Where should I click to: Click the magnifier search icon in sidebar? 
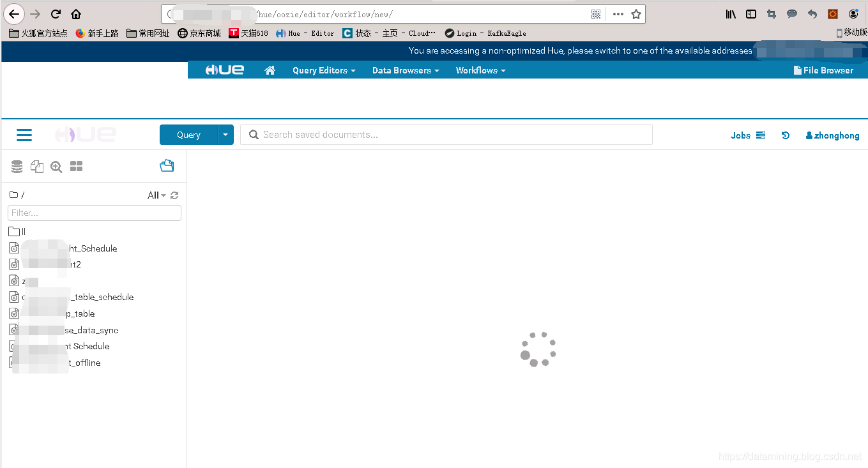point(56,167)
